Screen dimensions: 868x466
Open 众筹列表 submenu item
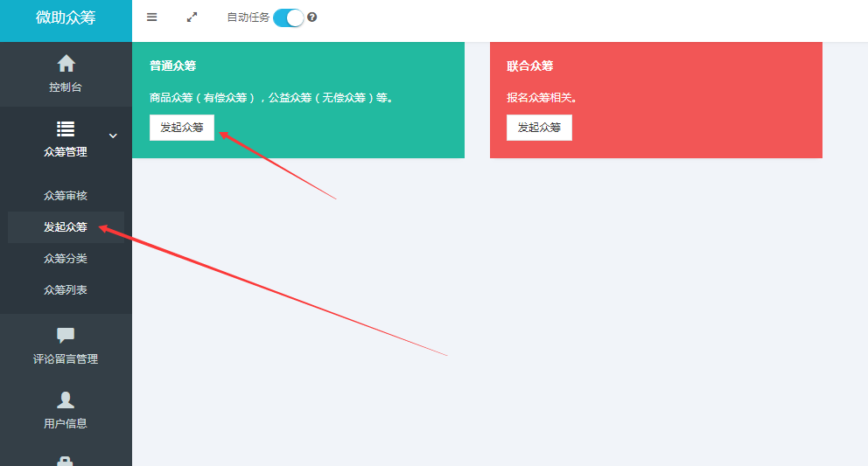pyautogui.click(x=66, y=289)
